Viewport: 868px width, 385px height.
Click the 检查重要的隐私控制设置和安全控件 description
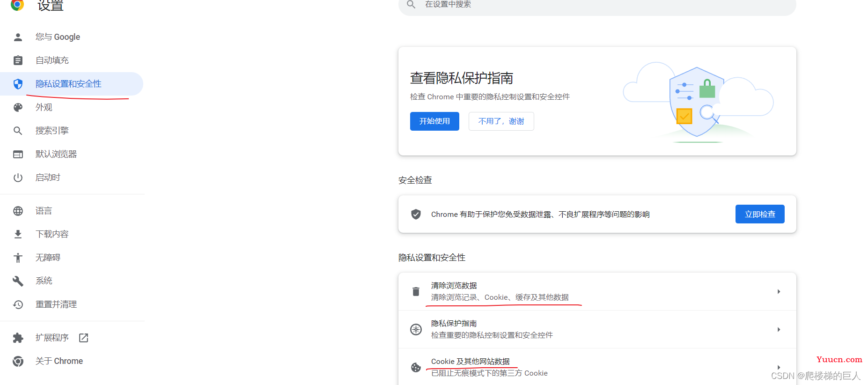[x=492, y=335]
